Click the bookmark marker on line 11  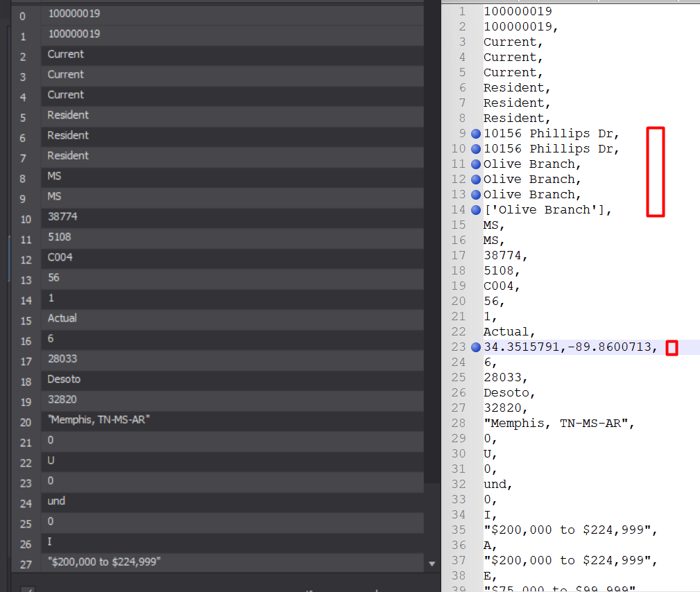click(476, 164)
